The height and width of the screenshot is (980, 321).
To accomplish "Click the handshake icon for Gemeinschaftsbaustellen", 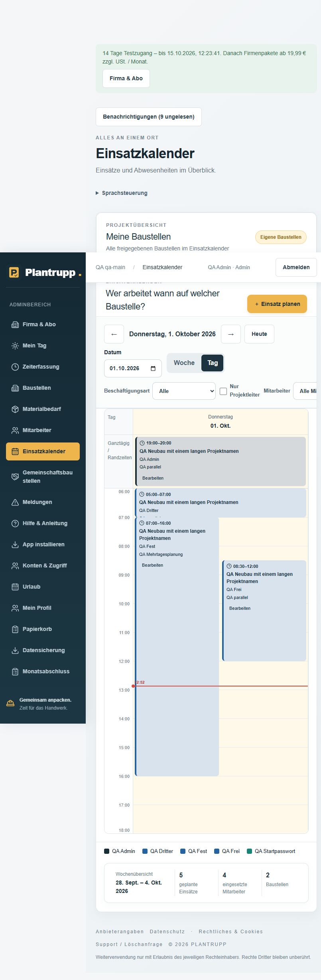I will [x=15, y=477].
